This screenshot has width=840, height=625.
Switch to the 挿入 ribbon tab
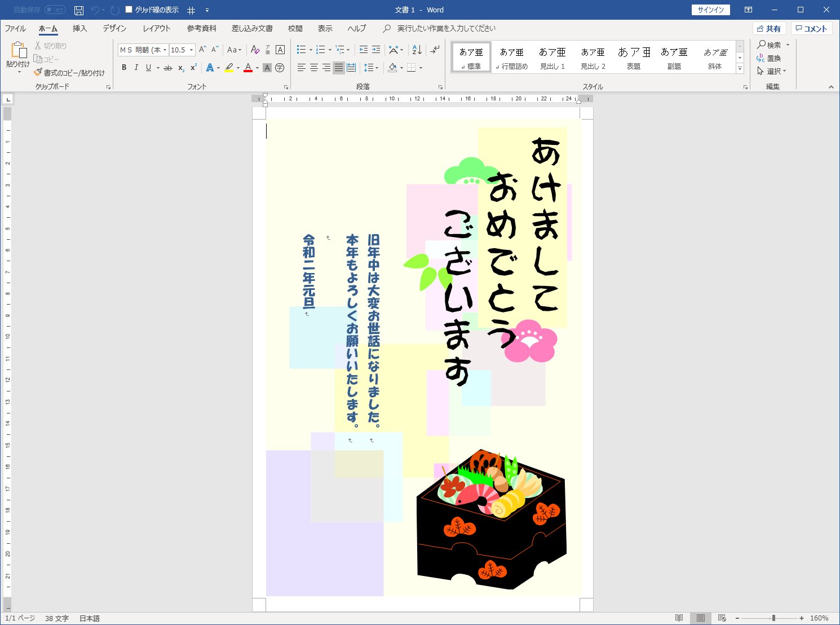point(79,28)
